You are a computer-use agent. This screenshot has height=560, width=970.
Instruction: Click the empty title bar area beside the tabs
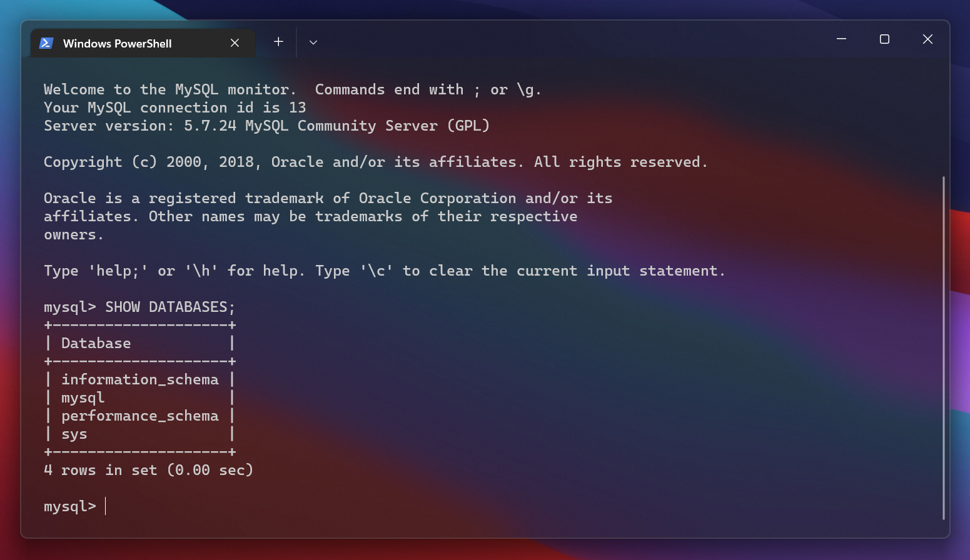pos(563,41)
